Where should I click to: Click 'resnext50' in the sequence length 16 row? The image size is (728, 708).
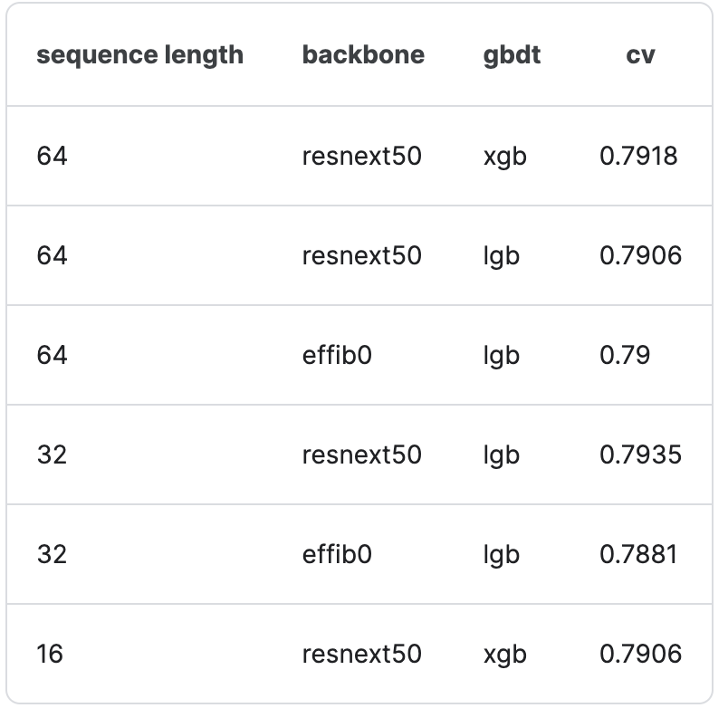click(x=361, y=654)
